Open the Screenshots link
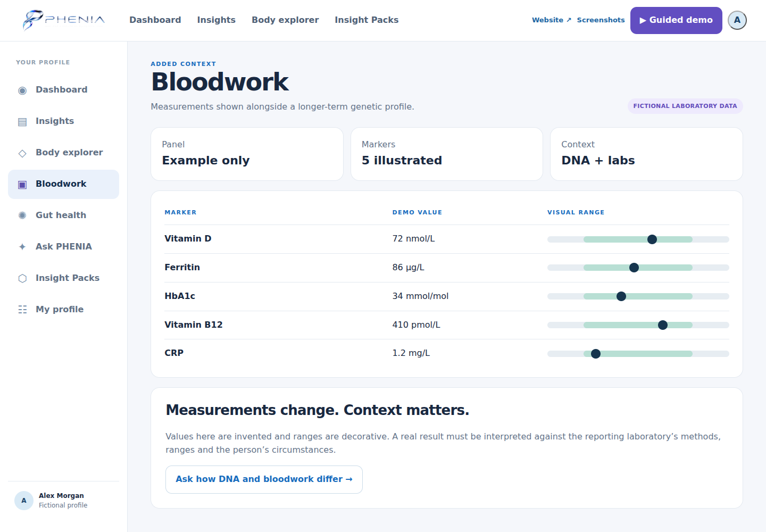 click(601, 20)
